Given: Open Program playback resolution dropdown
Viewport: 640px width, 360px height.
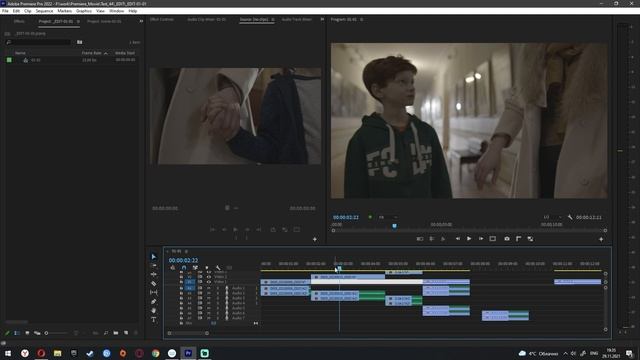Looking at the screenshot, I should (552, 217).
